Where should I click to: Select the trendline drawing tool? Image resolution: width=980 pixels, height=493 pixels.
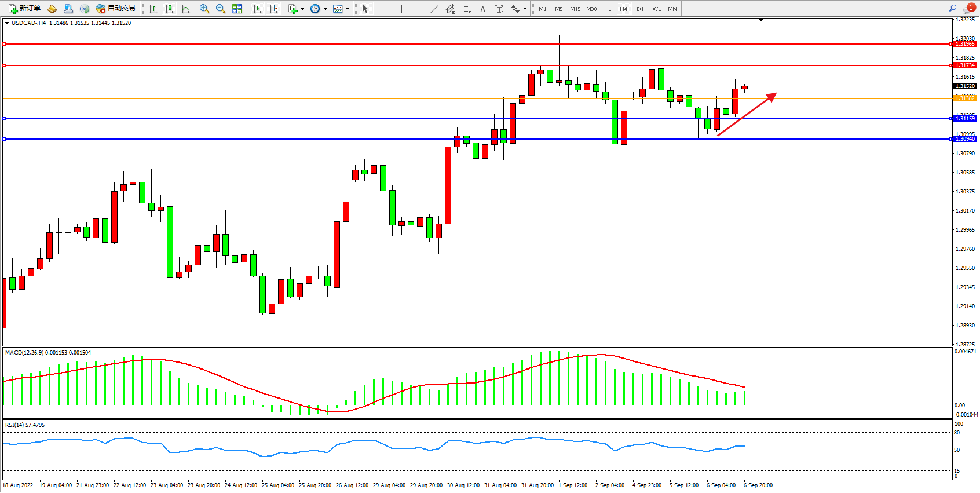434,9
